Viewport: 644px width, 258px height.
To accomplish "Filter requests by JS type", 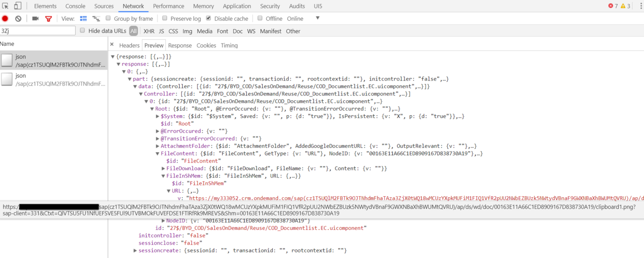I will (162, 31).
